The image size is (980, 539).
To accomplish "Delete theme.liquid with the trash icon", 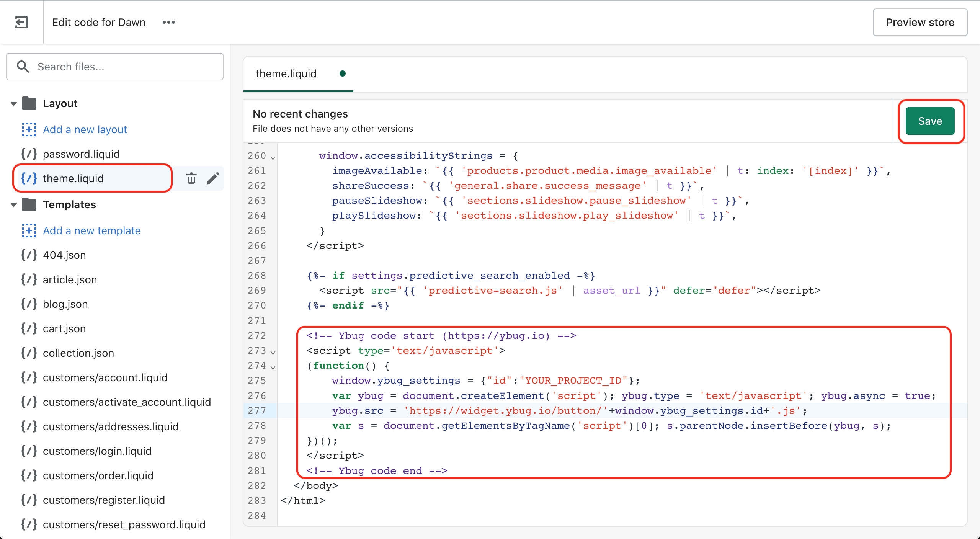I will pos(191,178).
